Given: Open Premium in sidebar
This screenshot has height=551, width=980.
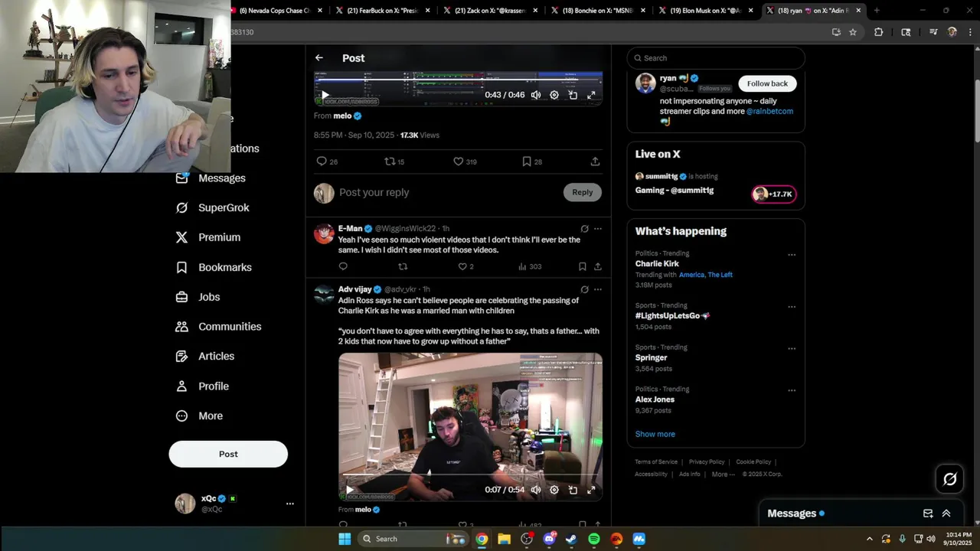Looking at the screenshot, I should coord(207,237).
